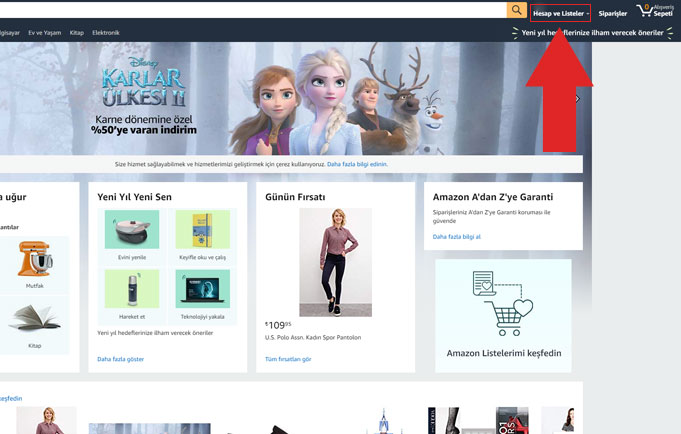This screenshot has height=434, width=681.
Task: Click the orange Mutfak stand mixer icon
Action: [x=34, y=260]
